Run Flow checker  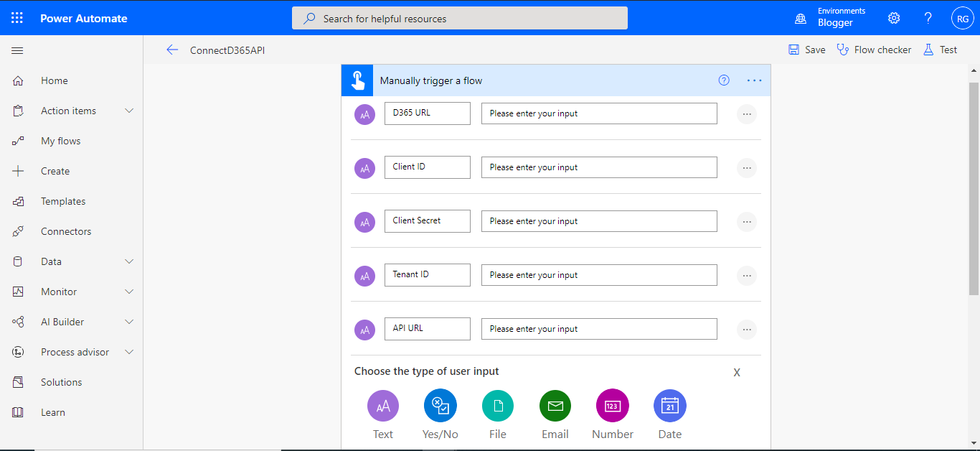click(x=874, y=49)
